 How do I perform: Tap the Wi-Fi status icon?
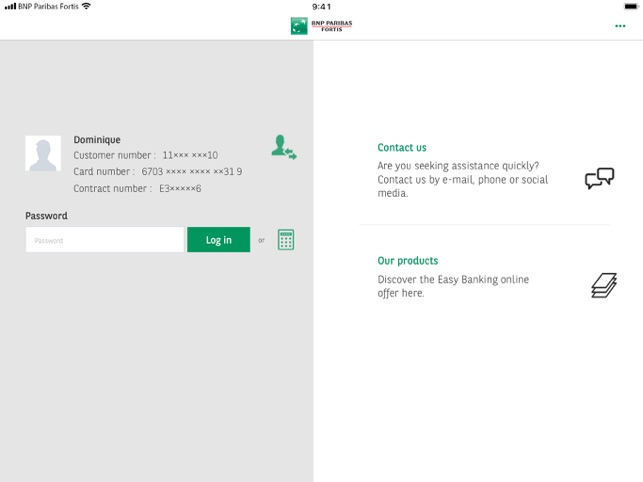(x=86, y=6)
